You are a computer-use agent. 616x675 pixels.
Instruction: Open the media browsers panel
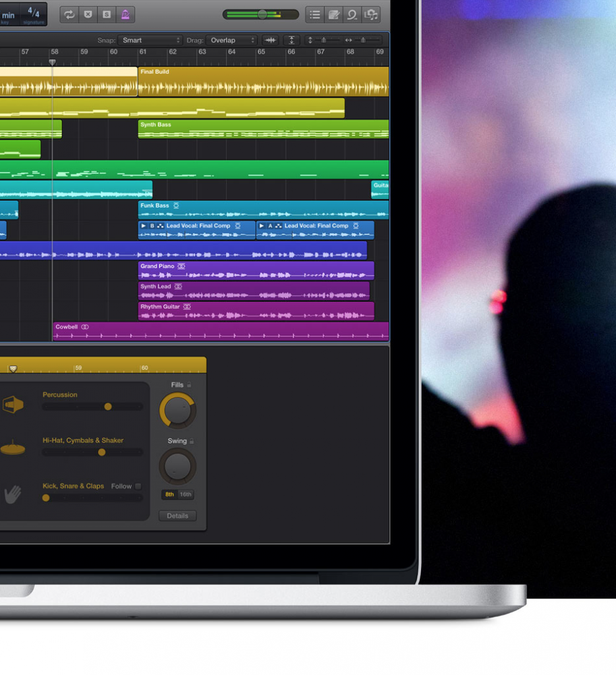tap(371, 15)
